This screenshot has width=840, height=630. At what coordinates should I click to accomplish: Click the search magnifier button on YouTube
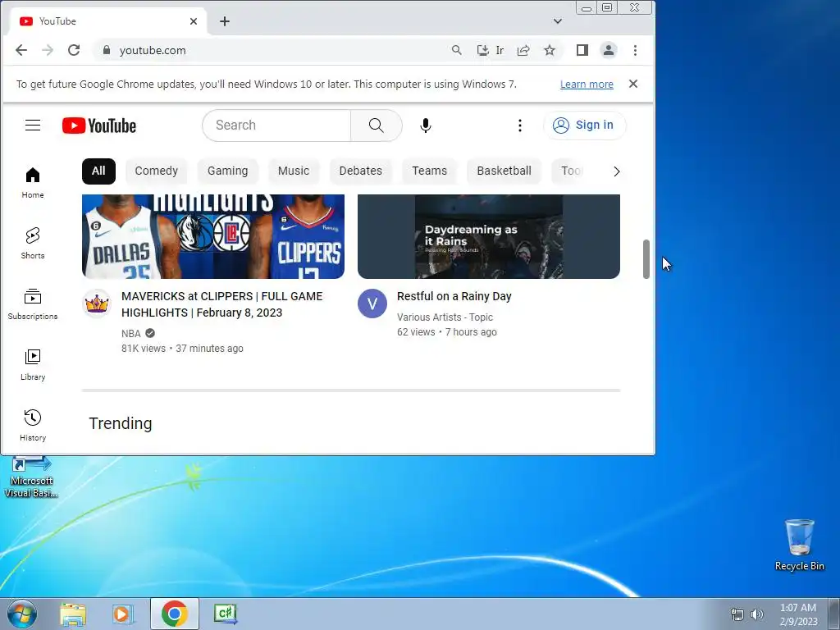pyautogui.click(x=376, y=126)
